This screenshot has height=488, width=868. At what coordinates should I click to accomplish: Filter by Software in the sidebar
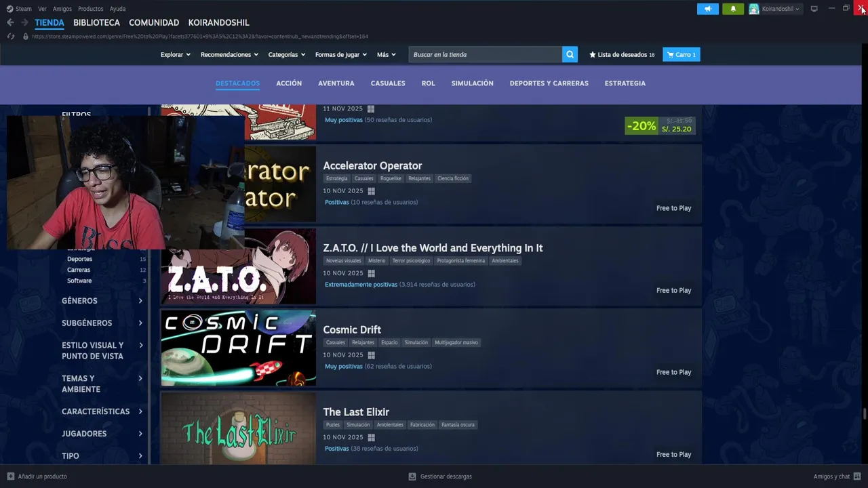coord(79,281)
